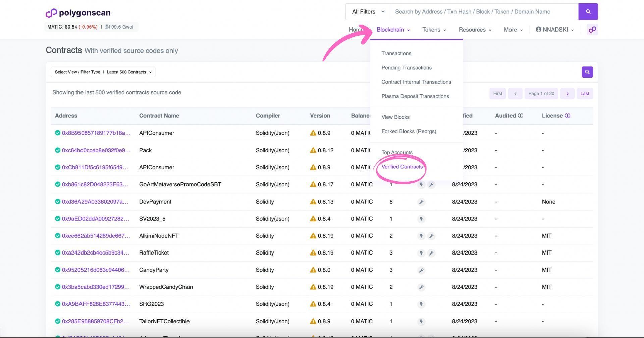
Task: Click the License column info icon
Action: (568, 116)
